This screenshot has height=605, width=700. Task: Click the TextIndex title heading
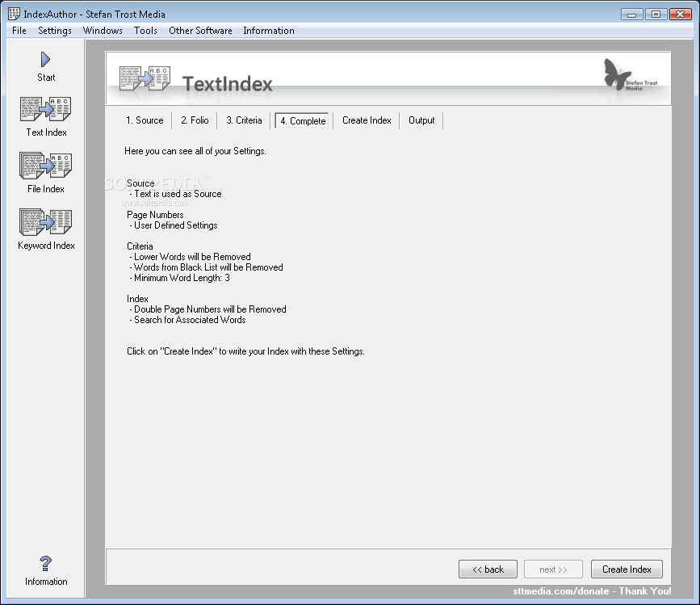coord(227,84)
